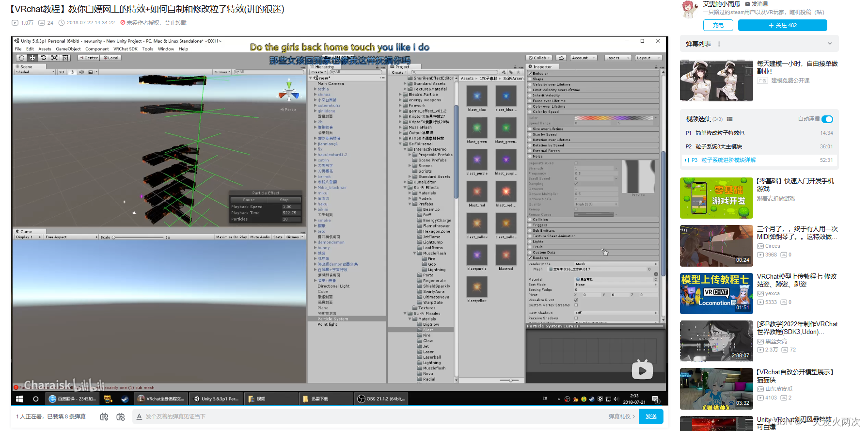
Task: Click Windows Start button in video
Action: [x=19, y=399]
